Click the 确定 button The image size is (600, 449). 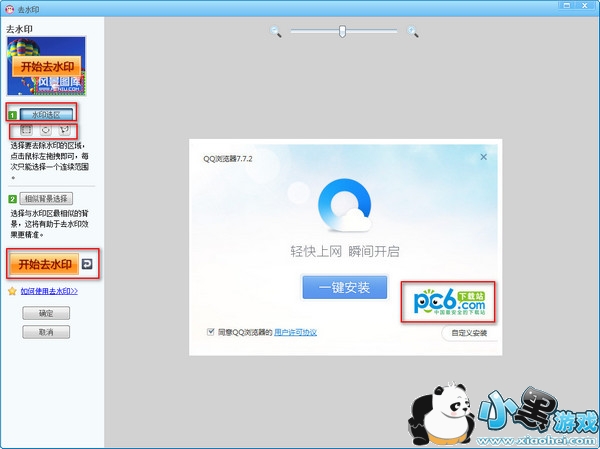[46, 313]
